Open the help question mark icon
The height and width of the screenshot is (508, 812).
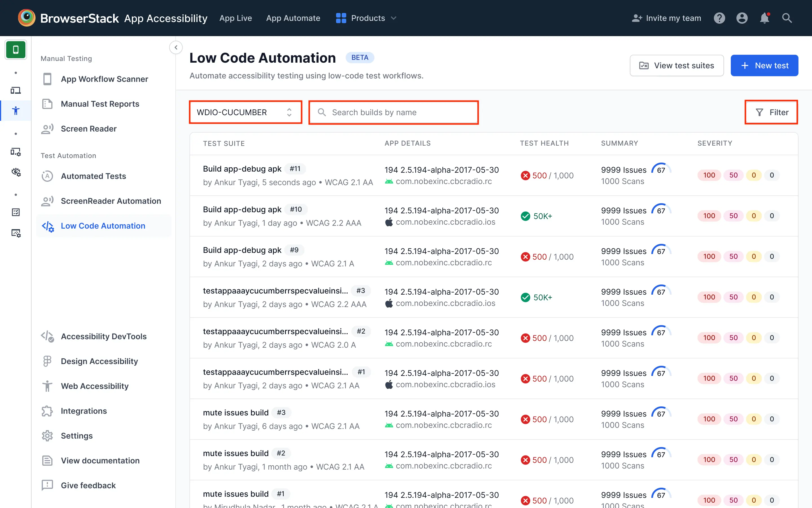pyautogui.click(x=719, y=18)
